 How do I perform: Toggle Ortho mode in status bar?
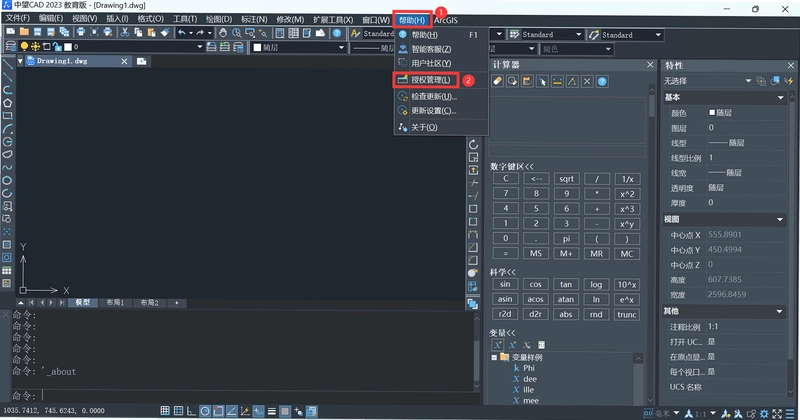[191, 411]
